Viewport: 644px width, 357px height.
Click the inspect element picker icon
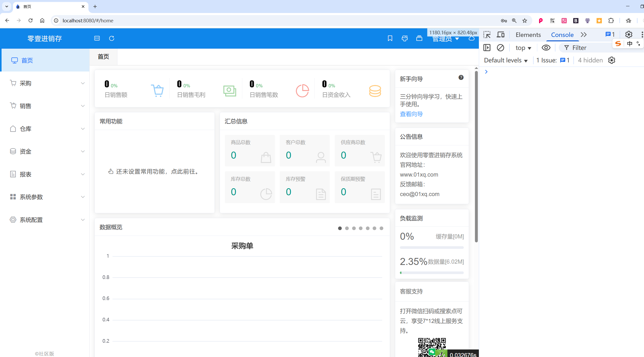pos(487,35)
